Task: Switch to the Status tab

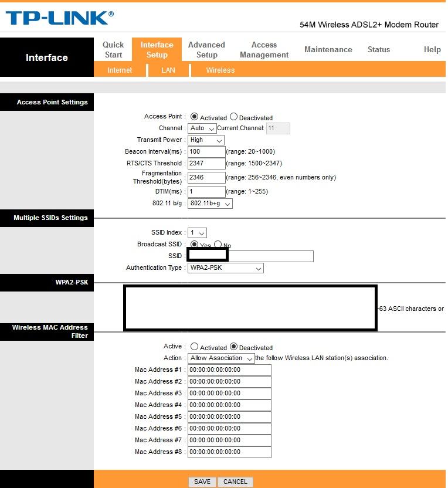Action: coord(379,49)
